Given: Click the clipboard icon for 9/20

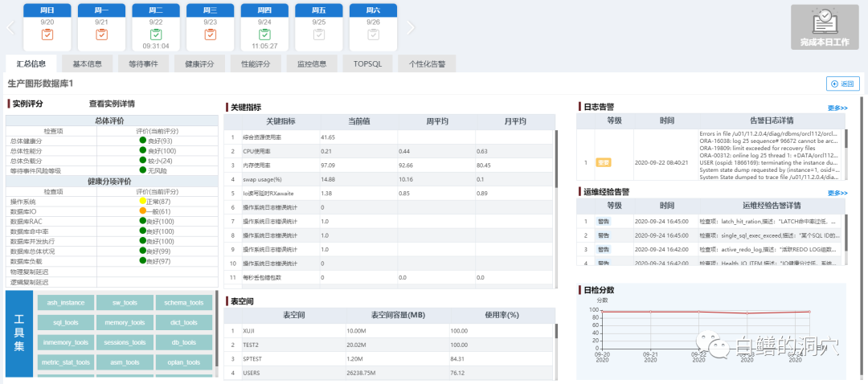Looking at the screenshot, I should pos(47,35).
